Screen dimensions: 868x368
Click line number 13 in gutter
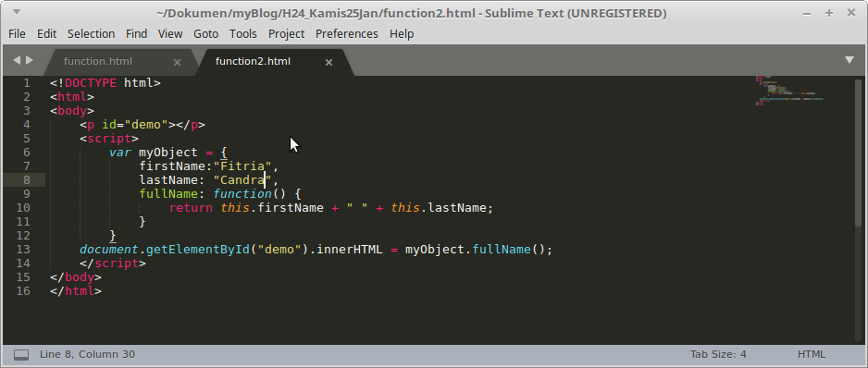pos(23,249)
